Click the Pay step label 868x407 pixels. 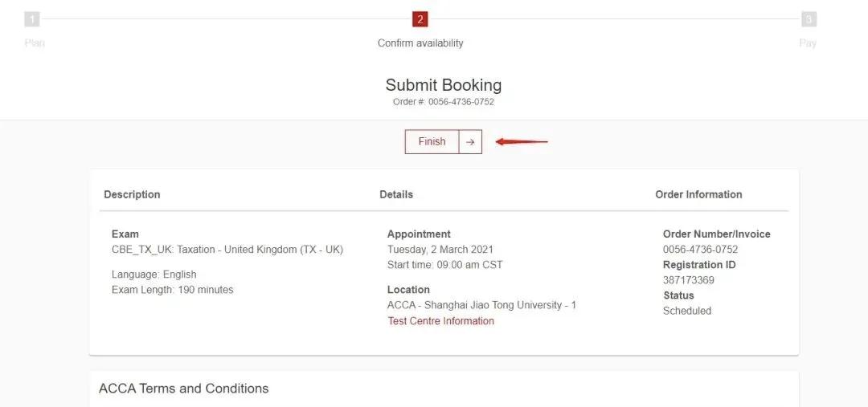pos(808,43)
